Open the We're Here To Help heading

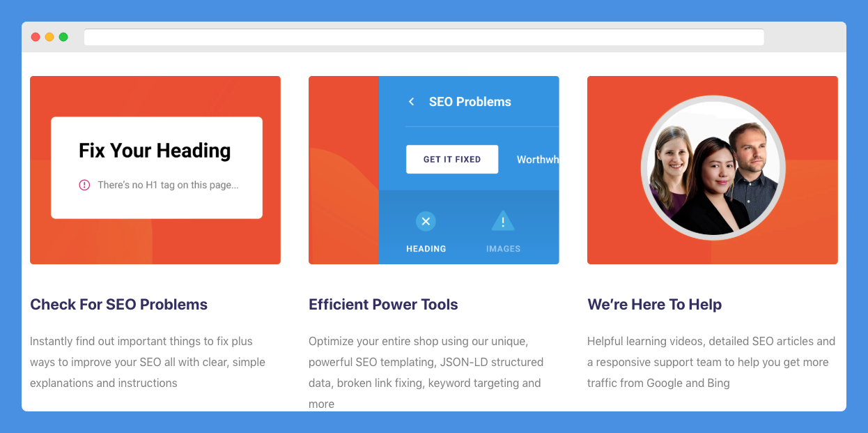click(655, 305)
